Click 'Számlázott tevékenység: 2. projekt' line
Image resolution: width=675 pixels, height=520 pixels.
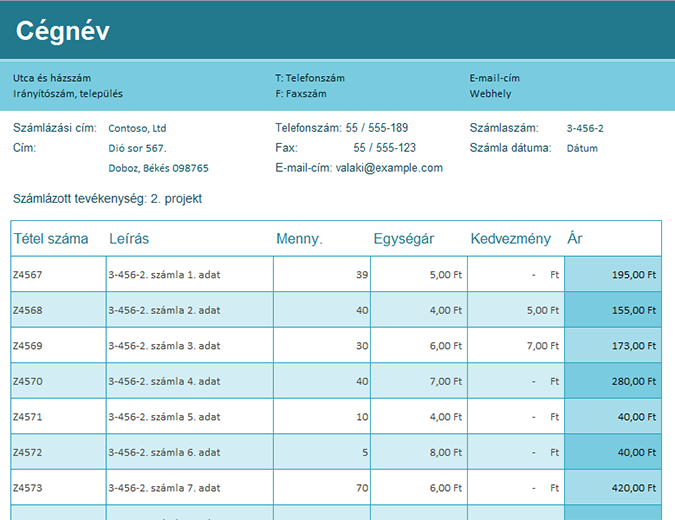tap(107, 199)
